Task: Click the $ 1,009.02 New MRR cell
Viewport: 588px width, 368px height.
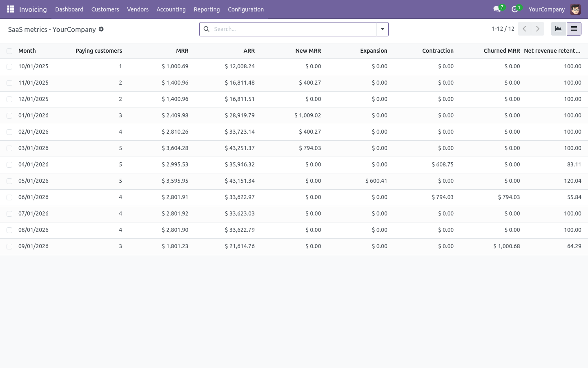Action: click(308, 115)
